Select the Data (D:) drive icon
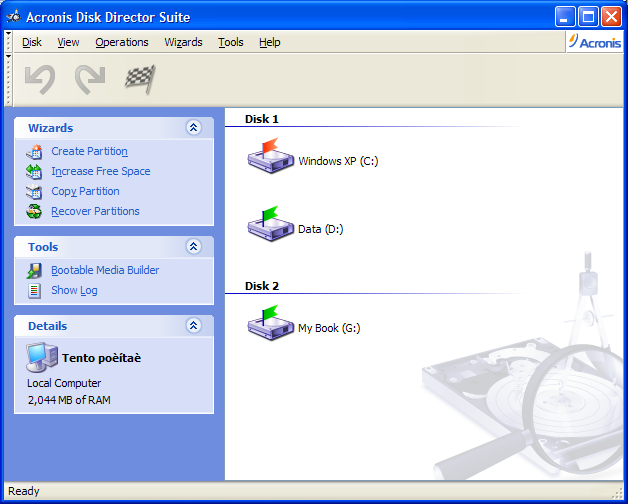The image size is (628, 504). click(x=270, y=224)
